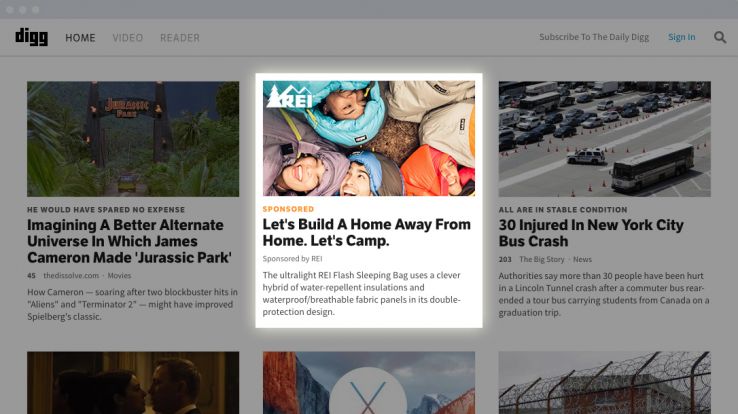738x414 pixels.
Task: Open the bus crash traffic photo
Action: click(x=605, y=139)
